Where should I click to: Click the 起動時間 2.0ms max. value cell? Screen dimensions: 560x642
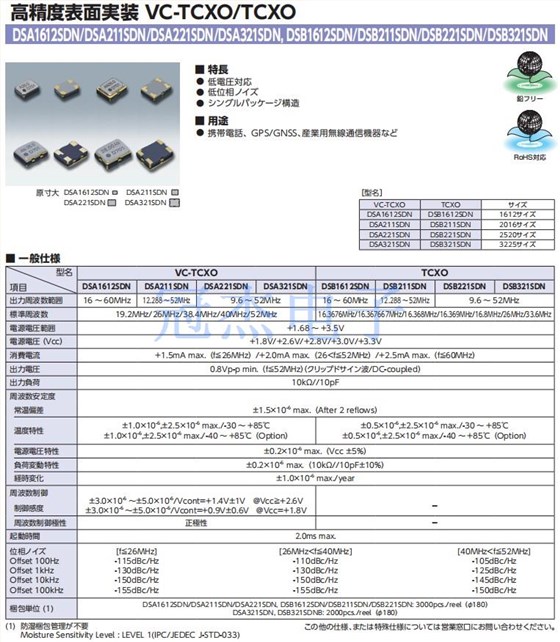(316, 536)
